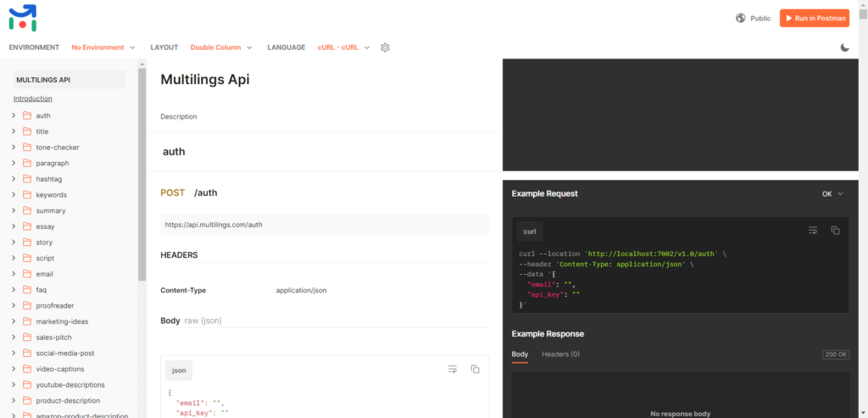
Task: Open the youtube-descriptions tree item
Action: click(x=70, y=385)
